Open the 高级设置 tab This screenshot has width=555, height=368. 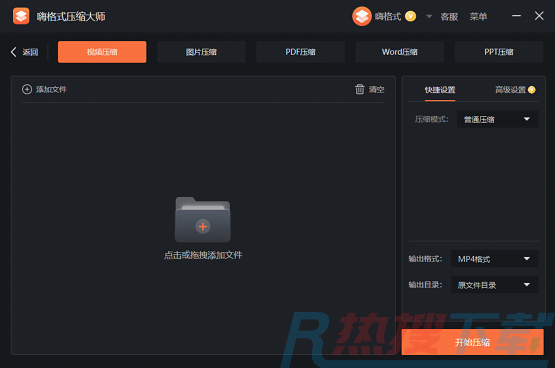510,90
